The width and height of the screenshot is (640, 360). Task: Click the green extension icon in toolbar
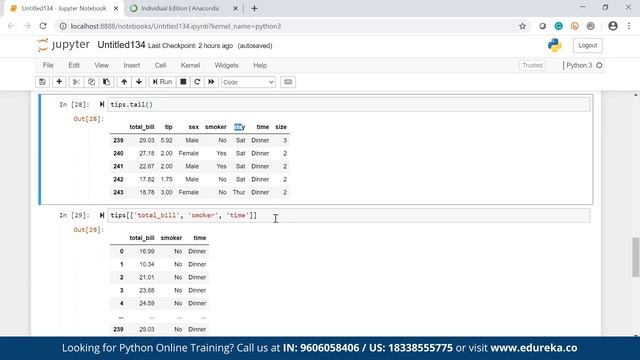pyautogui.click(x=558, y=26)
